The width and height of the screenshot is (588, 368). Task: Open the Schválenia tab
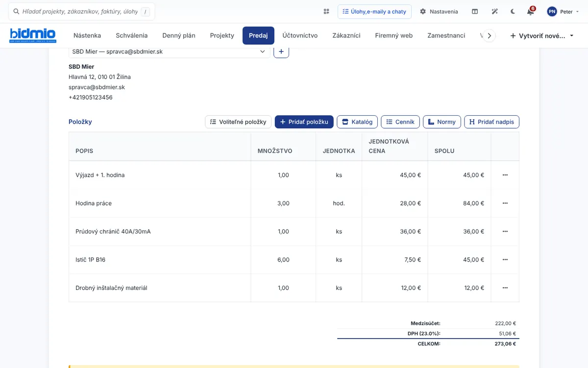[x=132, y=35]
